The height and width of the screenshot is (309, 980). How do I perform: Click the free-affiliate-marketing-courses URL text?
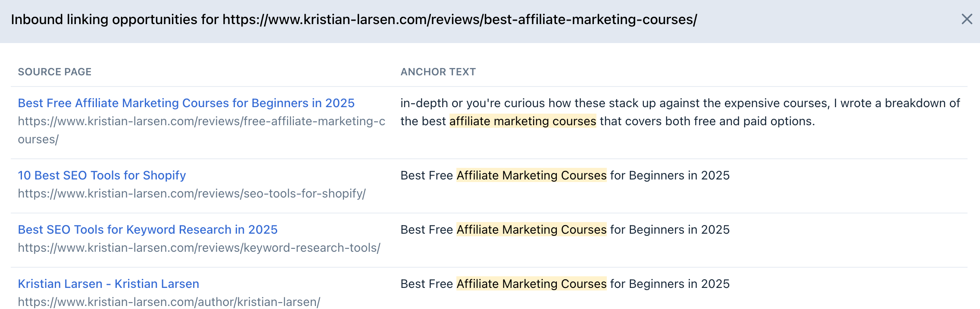201,122
